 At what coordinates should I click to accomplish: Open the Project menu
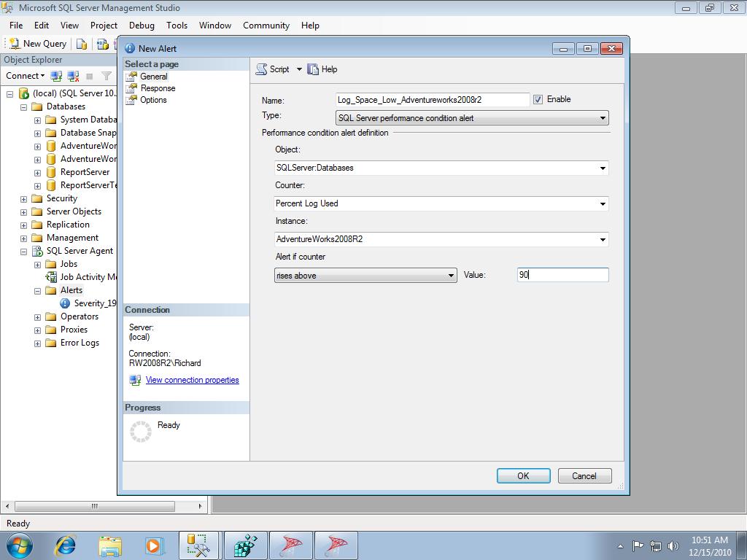(104, 26)
